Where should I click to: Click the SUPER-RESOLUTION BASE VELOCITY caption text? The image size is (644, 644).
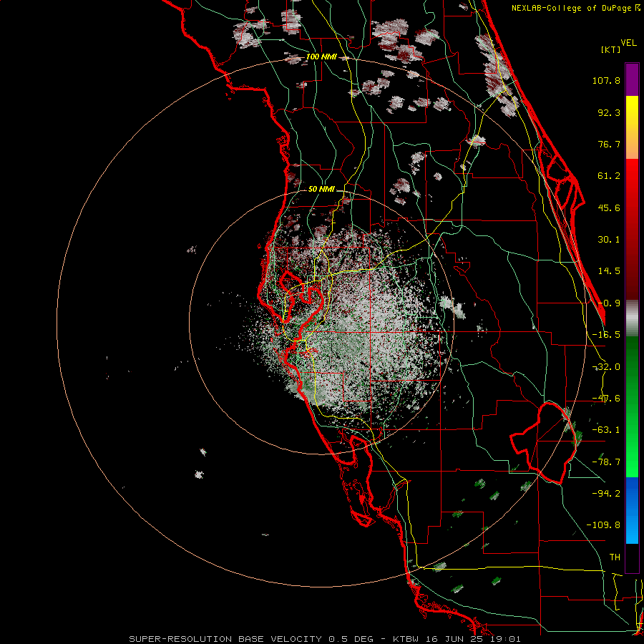pos(225,639)
